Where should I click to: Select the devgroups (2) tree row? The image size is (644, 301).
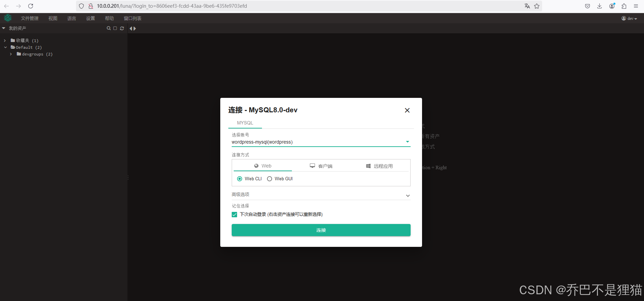pyautogui.click(x=35, y=54)
